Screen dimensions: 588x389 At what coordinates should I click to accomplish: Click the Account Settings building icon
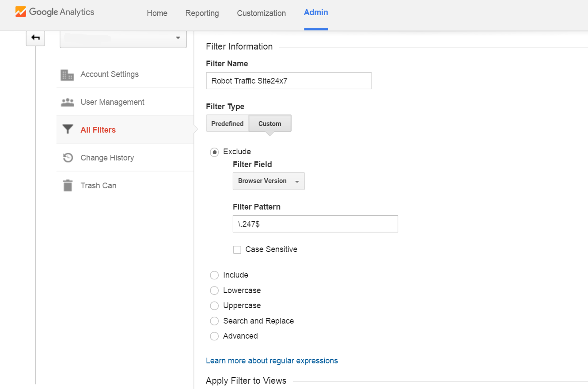[67, 75]
